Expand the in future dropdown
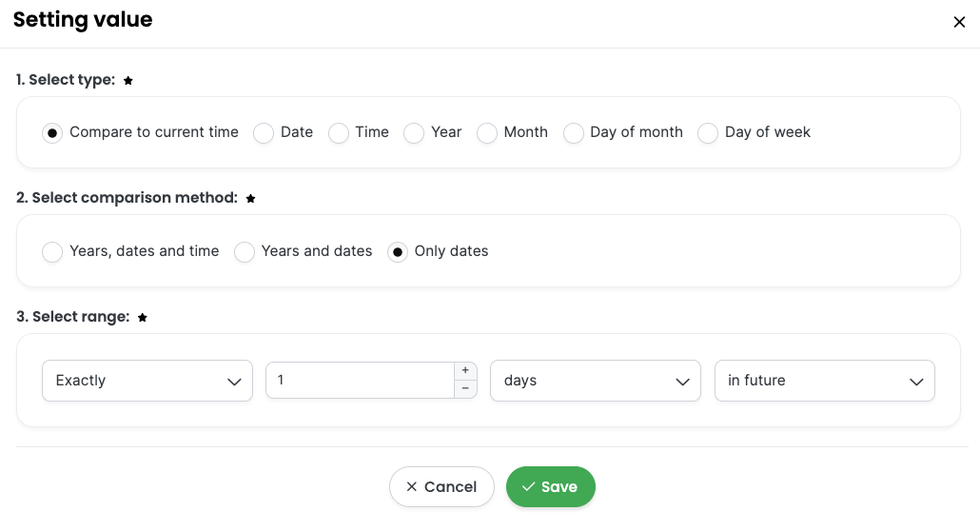The height and width of the screenshot is (531, 980). click(824, 381)
